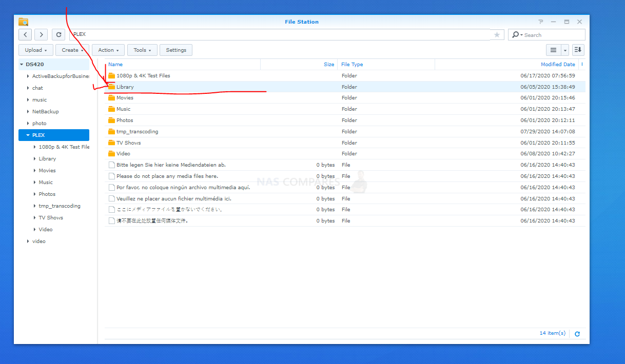Open the help question mark
Screen dimensions: 625x364
pyautogui.click(x=540, y=22)
